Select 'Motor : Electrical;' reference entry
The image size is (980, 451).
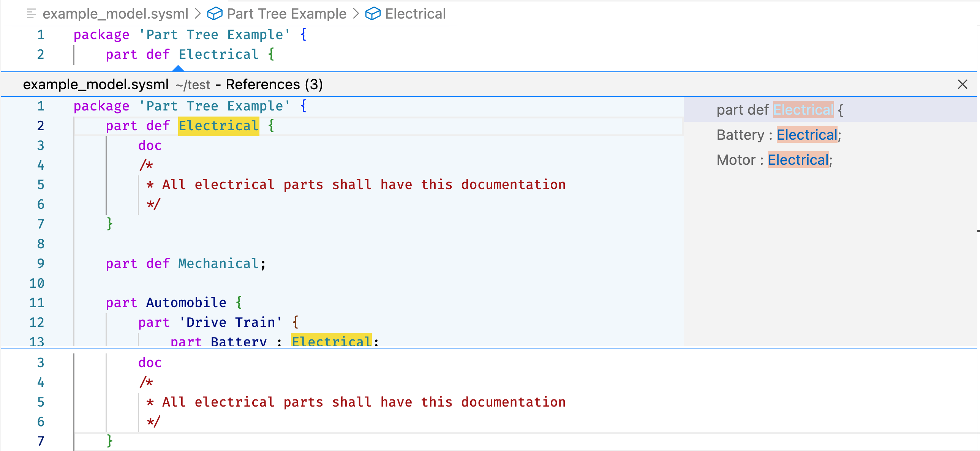point(830,160)
